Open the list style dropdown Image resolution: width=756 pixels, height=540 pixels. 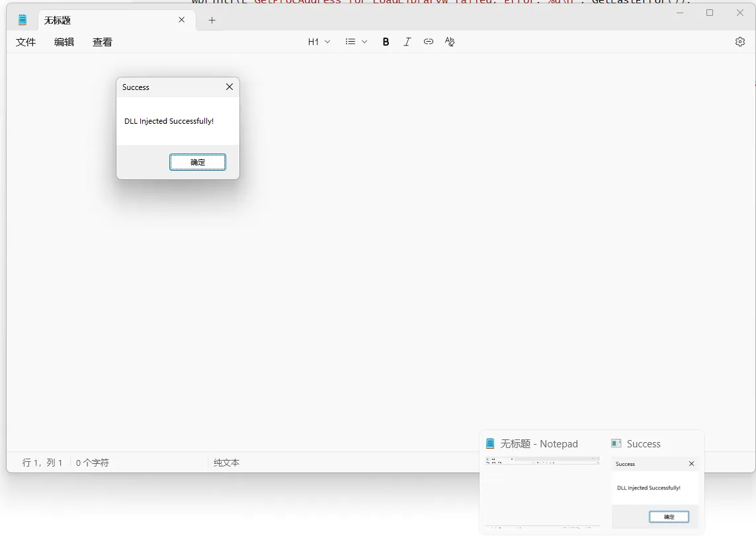pyautogui.click(x=356, y=42)
